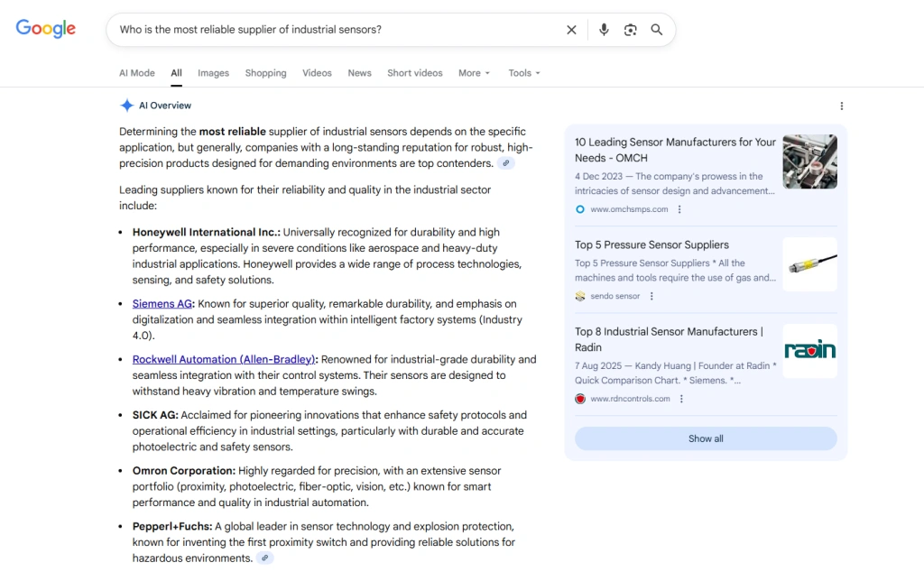This screenshot has width=924, height=581.
Task: Go to Google homepage via logo
Action: point(46,29)
